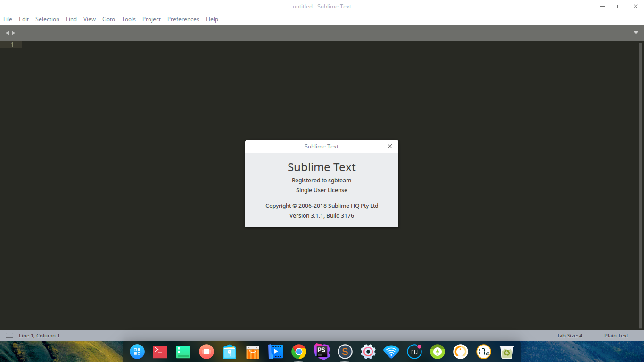Open the Find menu
Image resolution: width=644 pixels, height=362 pixels.
72,19
